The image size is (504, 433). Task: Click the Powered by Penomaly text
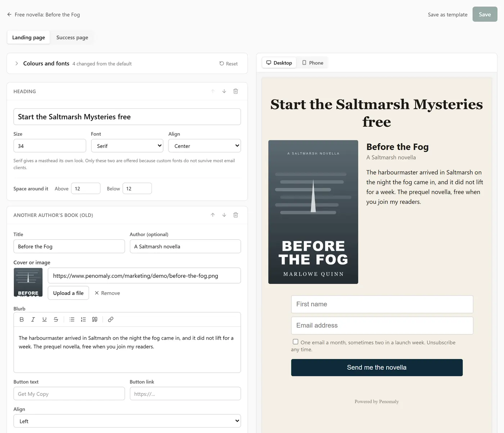tap(377, 402)
